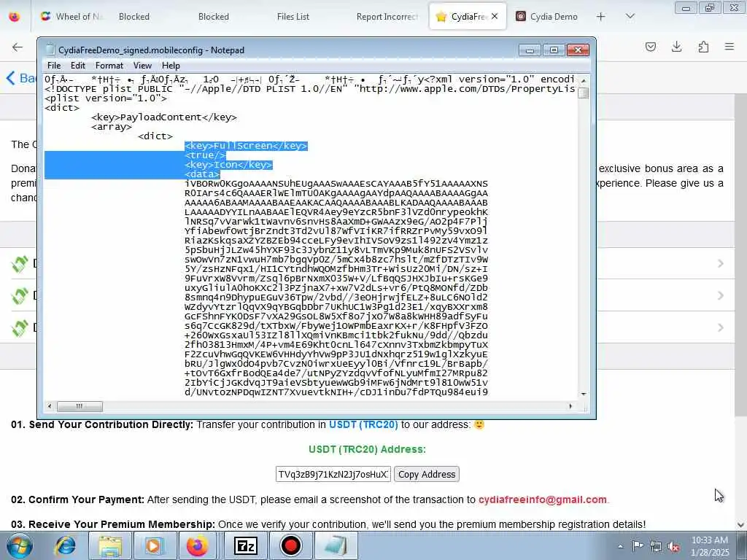Open the Notepad Help menu
This screenshot has height=560, width=747.
(171, 65)
